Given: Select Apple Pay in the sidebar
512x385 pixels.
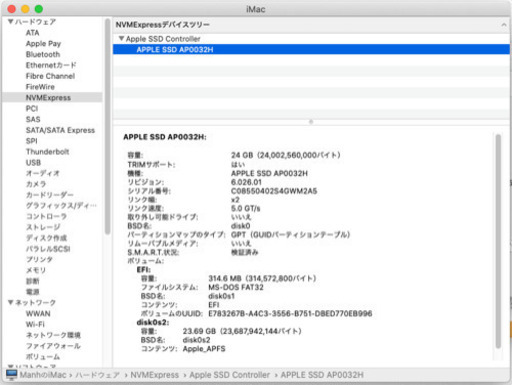Looking at the screenshot, I should [x=43, y=44].
